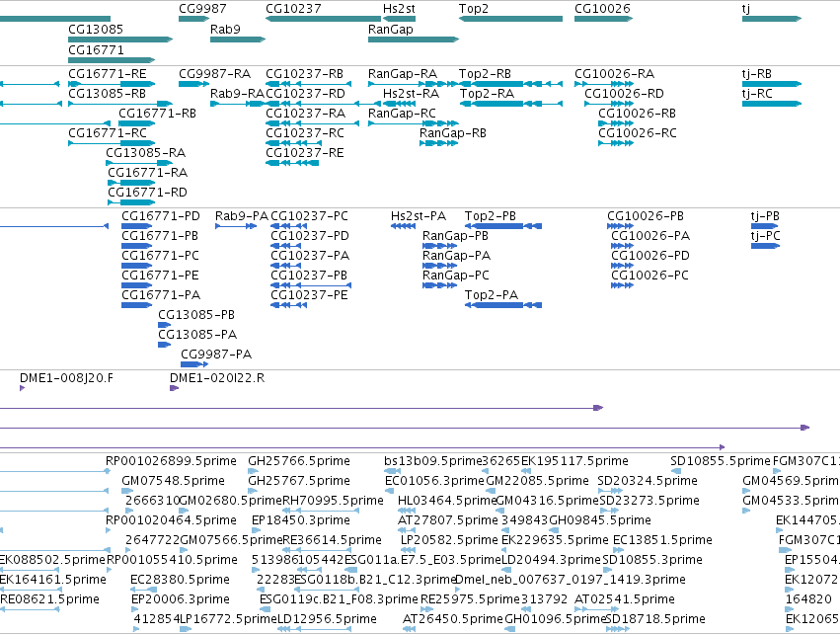Select transcript CG16771-RE
Screen dimensions: 840x634
click(108, 73)
